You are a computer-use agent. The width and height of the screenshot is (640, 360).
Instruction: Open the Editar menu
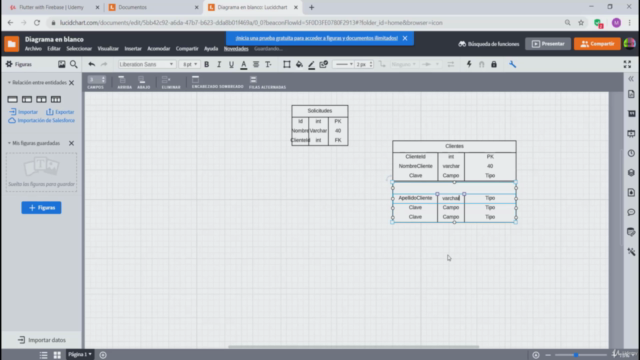click(54, 49)
